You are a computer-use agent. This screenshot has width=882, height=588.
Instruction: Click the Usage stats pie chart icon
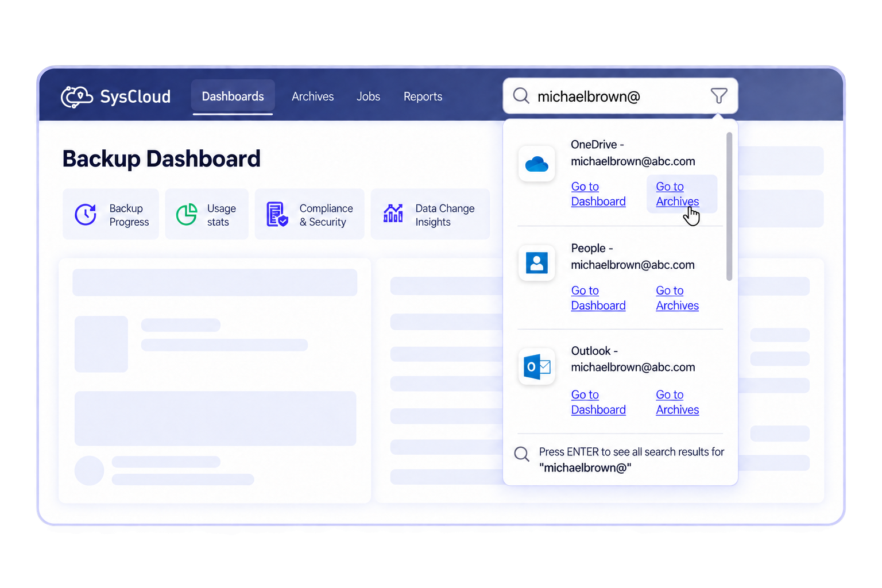187,214
